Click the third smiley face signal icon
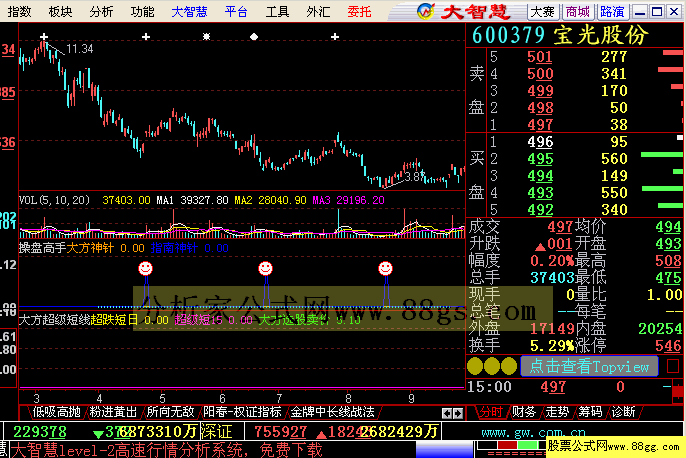 pos(385,268)
